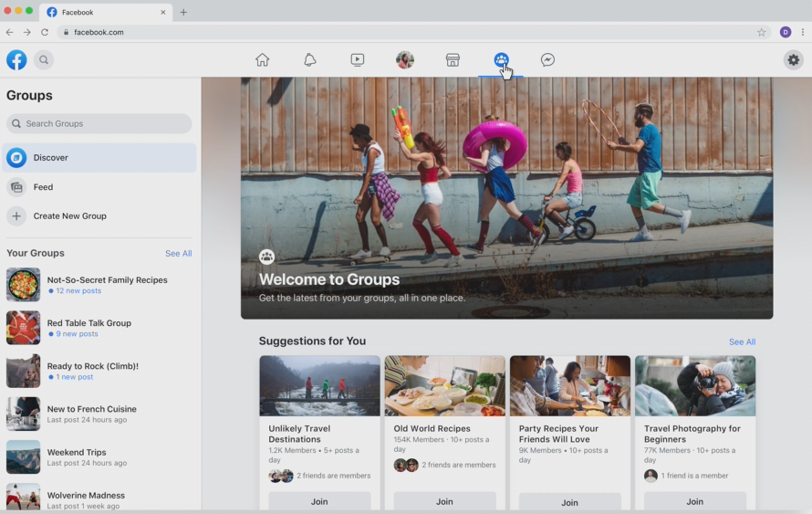This screenshot has height=514, width=812.
Task: Open the settings gear icon
Action: click(x=793, y=60)
